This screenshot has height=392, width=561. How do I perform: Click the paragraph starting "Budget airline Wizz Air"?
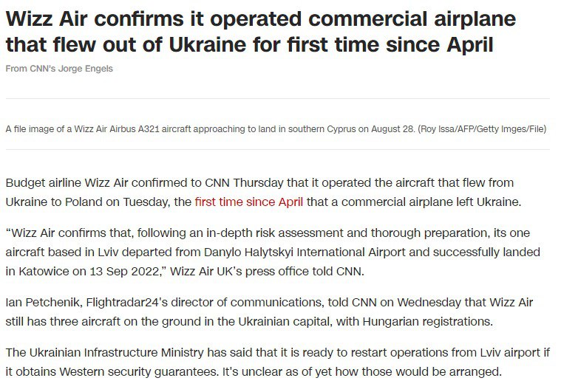click(259, 182)
